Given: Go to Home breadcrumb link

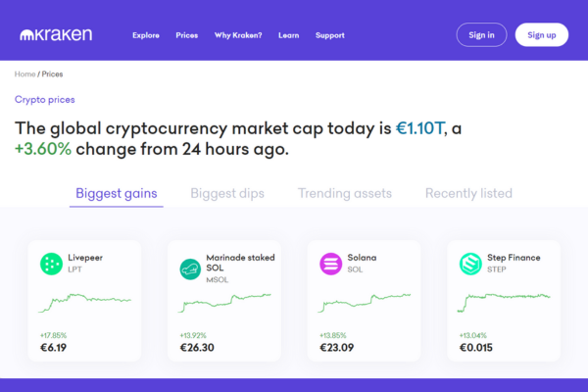Looking at the screenshot, I should (x=24, y=74).
